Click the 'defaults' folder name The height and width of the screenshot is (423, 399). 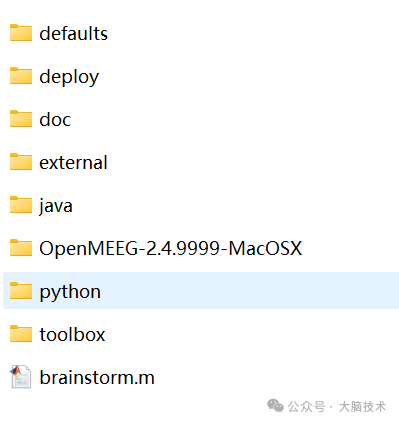pyautogui.click(x=73, y=34)
